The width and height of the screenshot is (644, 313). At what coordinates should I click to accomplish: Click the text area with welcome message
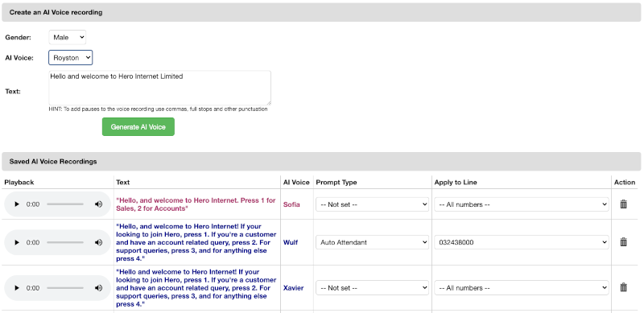click(x=159, y=88)
